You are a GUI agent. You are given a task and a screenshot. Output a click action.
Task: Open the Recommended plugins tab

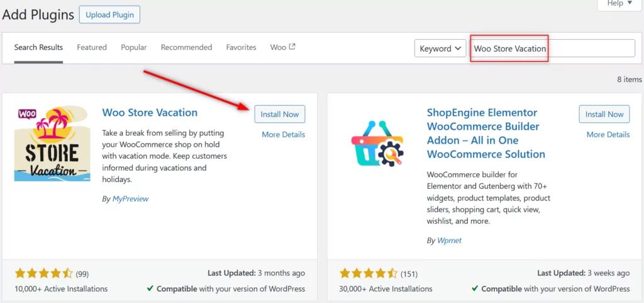(186, 47)
